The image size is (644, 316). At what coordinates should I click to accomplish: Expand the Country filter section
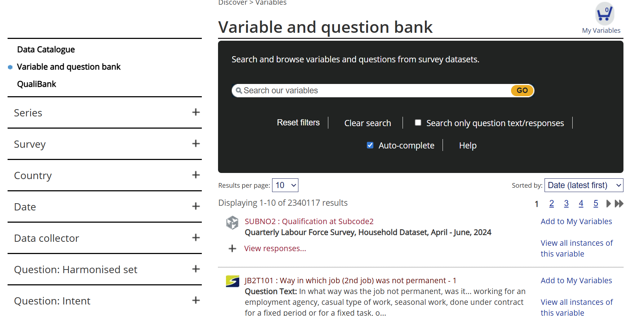[x=196, y=175]
